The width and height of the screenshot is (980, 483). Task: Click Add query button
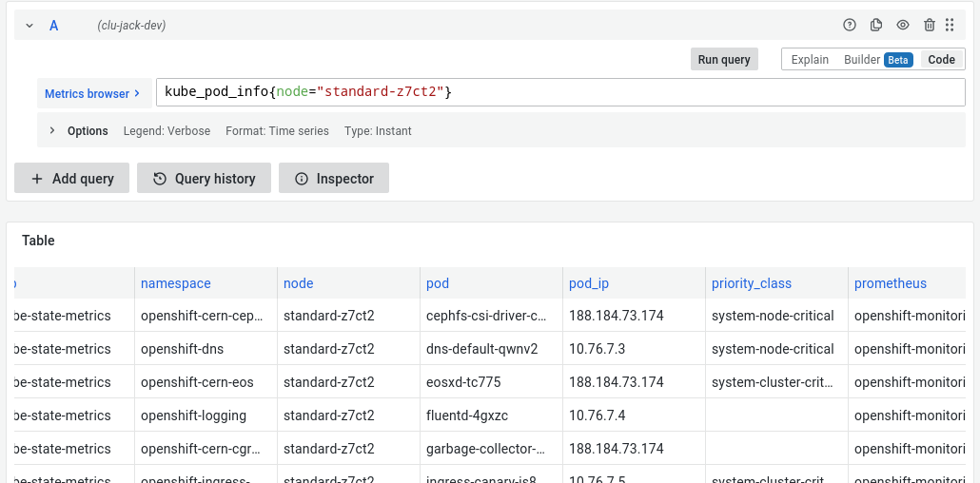pos(72,178)
